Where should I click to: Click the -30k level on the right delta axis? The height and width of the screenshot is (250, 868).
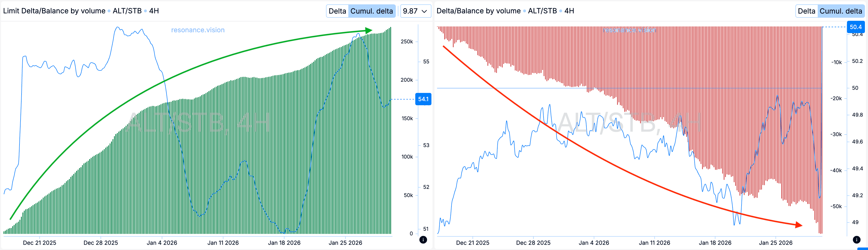836,134
